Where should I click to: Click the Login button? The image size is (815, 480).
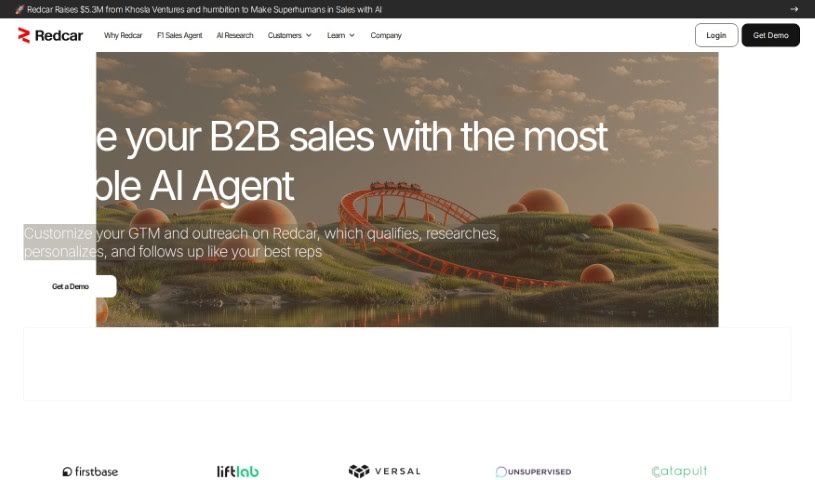click(x=716, y=35)
